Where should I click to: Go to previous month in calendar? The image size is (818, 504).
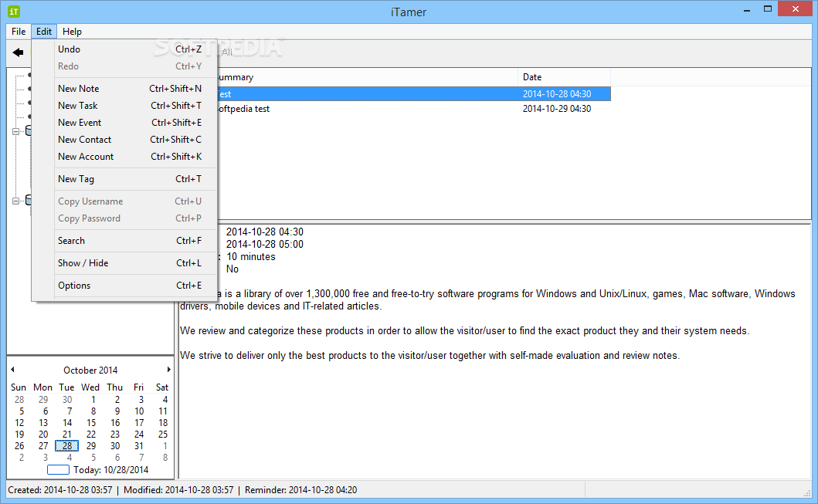[12, 370]
